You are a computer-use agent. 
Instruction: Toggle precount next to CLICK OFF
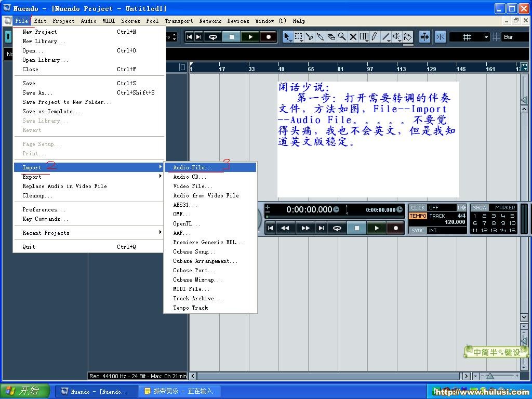[x=461, y=207]
